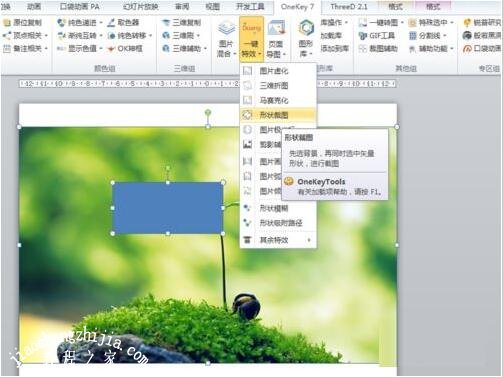Expand the 其余特效 submenu
This screenshot has width=503, height=378.
(x=278, y=240)
